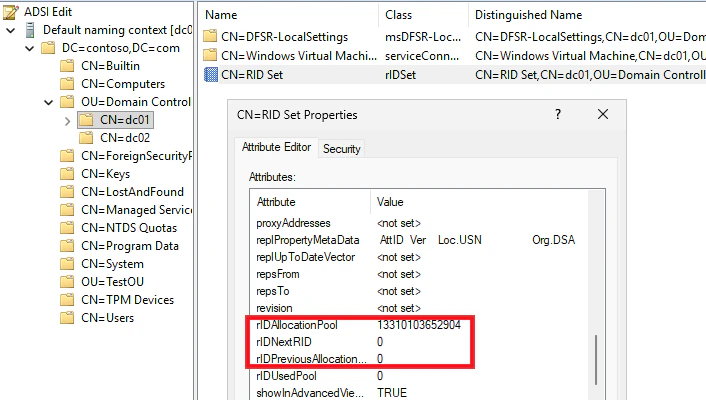Select the DC=contoso,DC=com folder icon
The width and height of the screenshot is (706, 400).
click(48, 48)
